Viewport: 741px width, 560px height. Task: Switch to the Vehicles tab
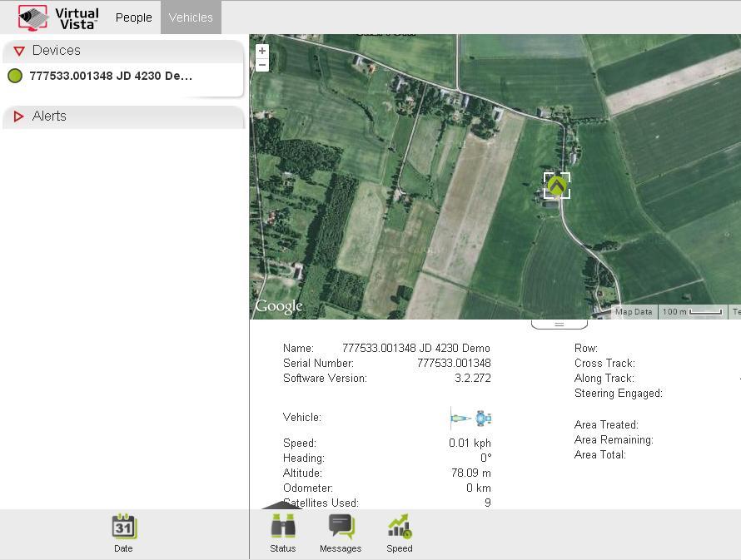pos(191,17)
